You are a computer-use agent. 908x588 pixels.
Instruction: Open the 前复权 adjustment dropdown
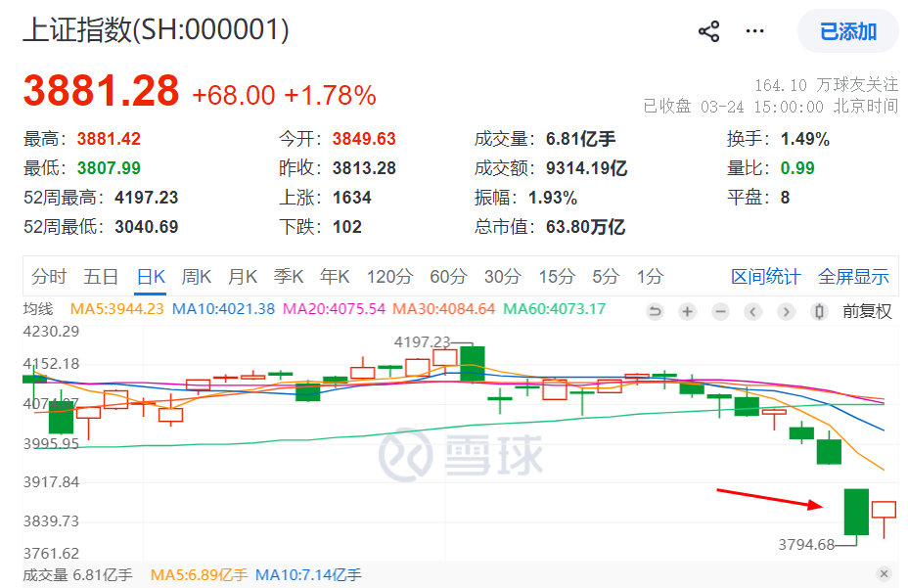click(867, 312)
